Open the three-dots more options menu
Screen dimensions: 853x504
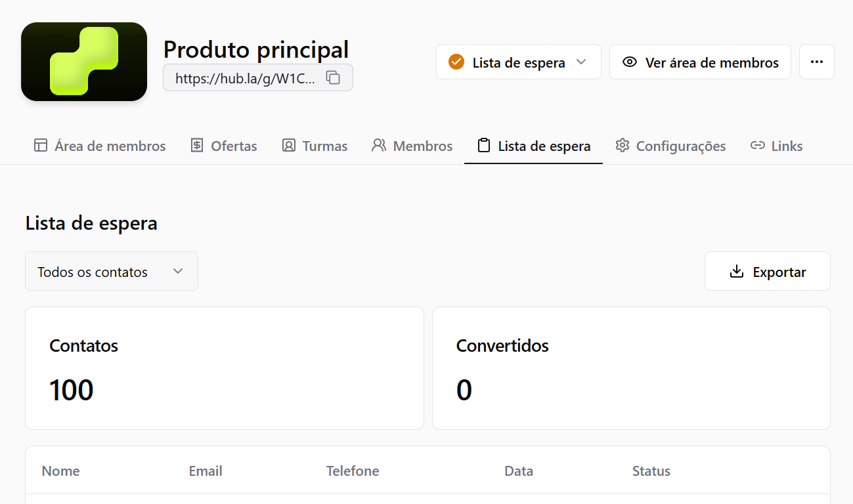[x=817, y=62]
